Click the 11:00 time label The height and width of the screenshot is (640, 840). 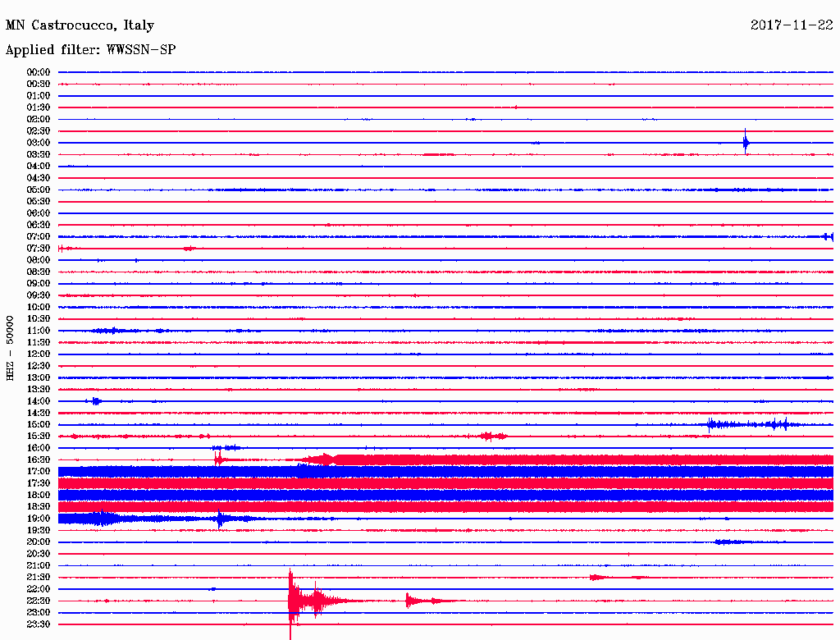39,331
